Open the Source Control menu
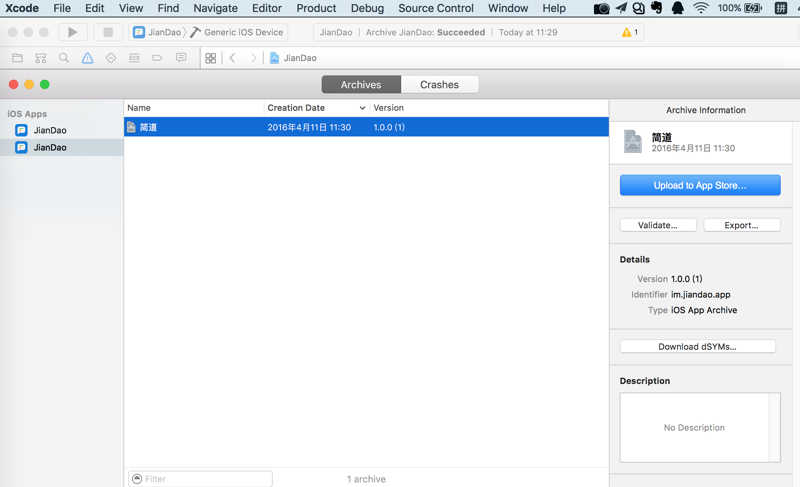The height and width of the screenshot is (487, 800). [436, 8]
